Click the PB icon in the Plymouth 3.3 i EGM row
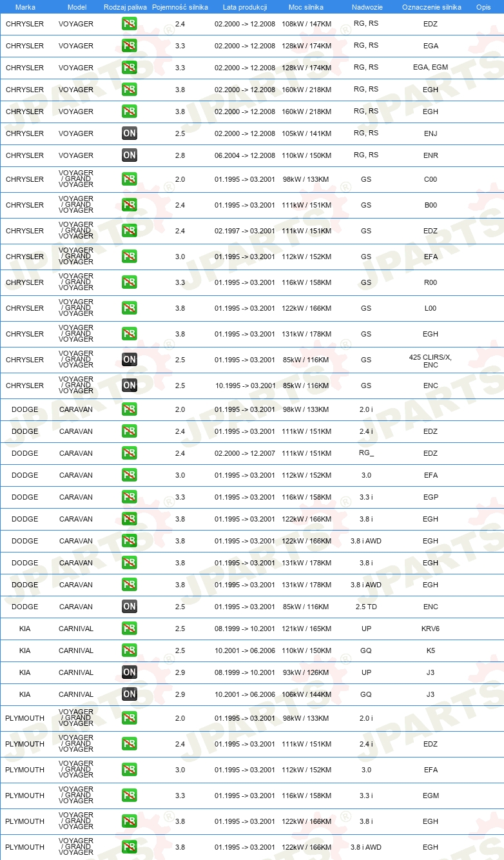This screenshot has height=860, width=504. coord(130,796)
